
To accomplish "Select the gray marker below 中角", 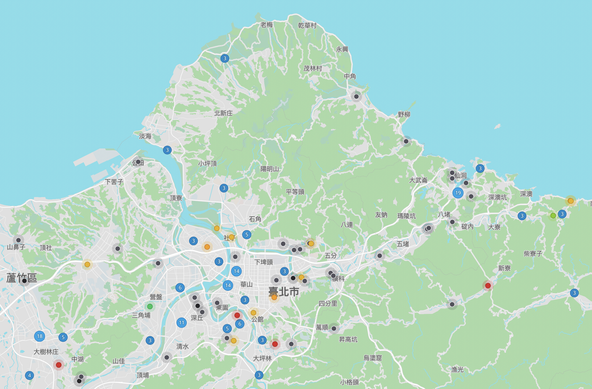I will (356, 97).
